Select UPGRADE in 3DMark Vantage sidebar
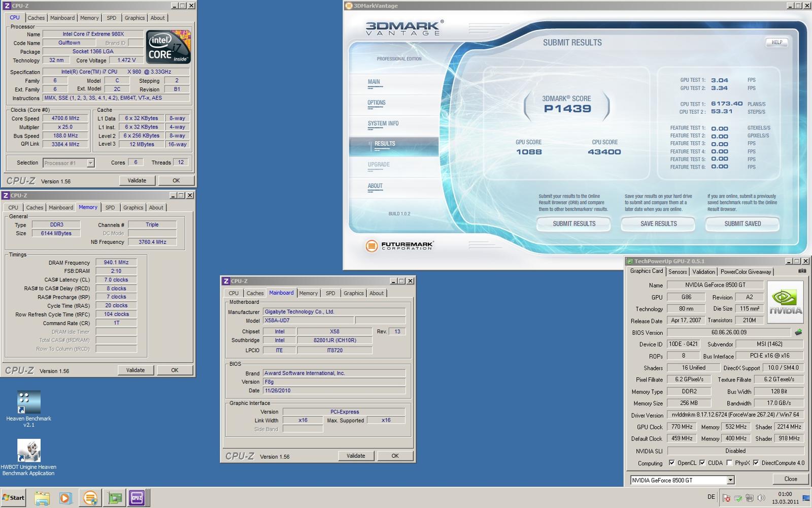812x508 pixels. coord(379,165)
